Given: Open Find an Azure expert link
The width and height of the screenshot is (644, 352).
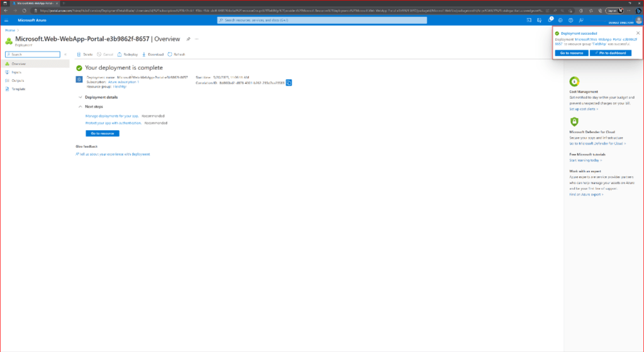Looking at the screenshot, I should 587,194.
